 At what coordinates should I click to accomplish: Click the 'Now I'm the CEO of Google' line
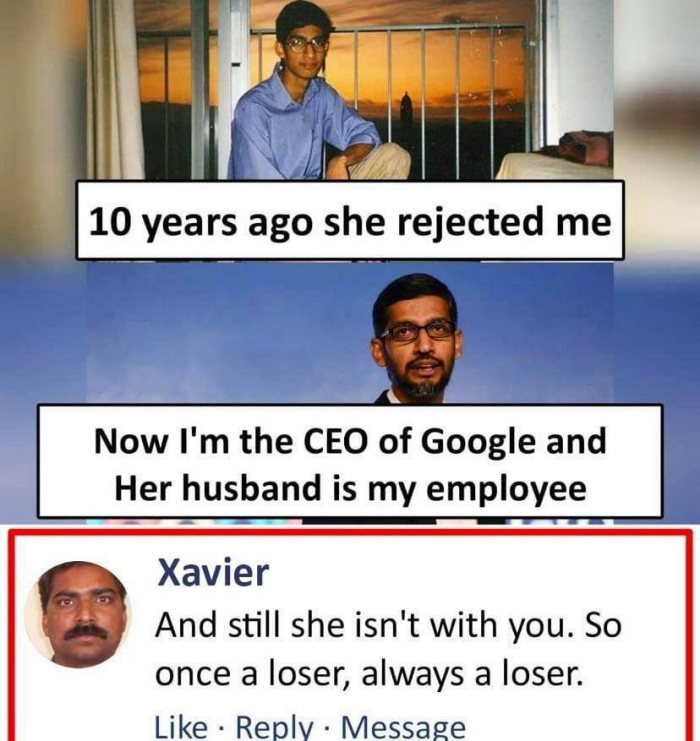[x=350, y=440]
